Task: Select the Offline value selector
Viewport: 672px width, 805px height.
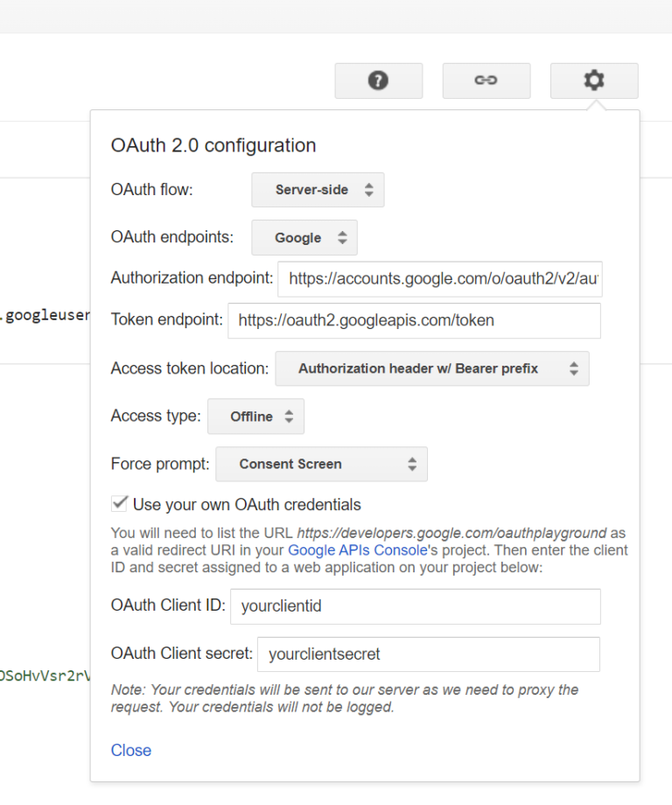Action: coord(255,416)
